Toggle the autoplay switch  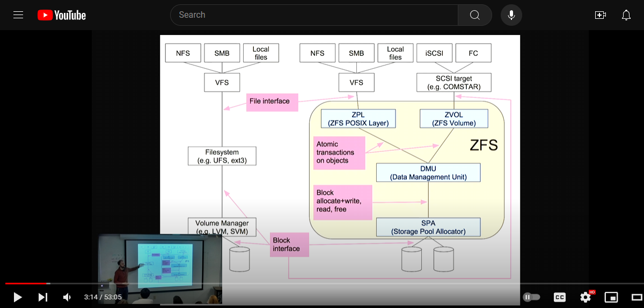coord(531,297)
